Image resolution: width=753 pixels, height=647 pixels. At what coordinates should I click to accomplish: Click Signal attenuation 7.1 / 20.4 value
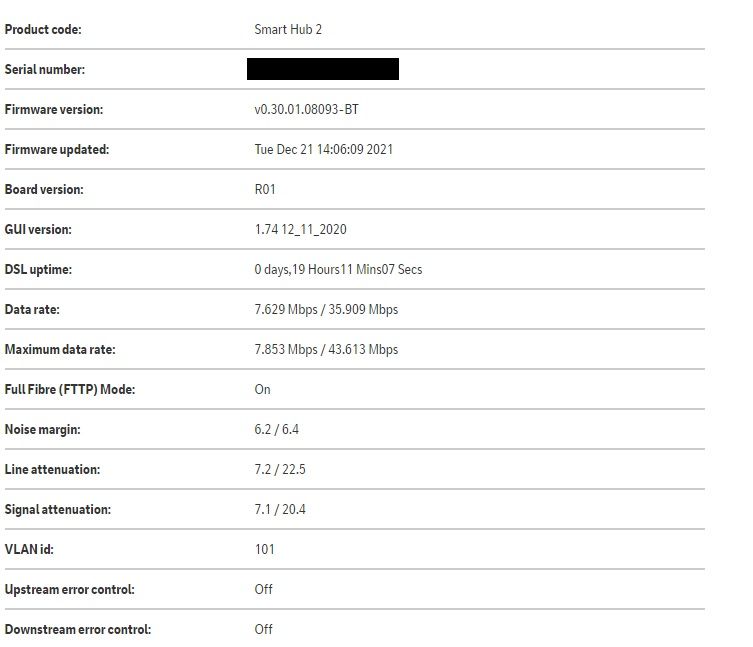point(280,510)
